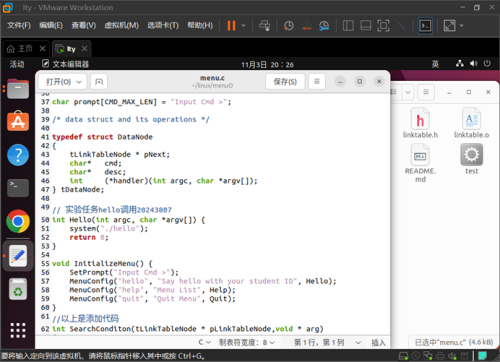500x362 pixels.
Task: Open the Trash from dock
Action: (18, 289)
